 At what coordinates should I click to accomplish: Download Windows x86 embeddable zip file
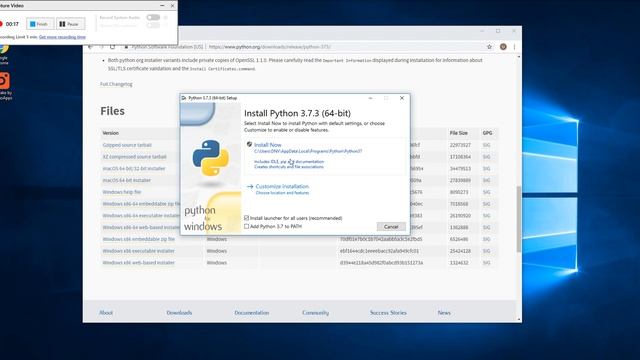(138, 239)
